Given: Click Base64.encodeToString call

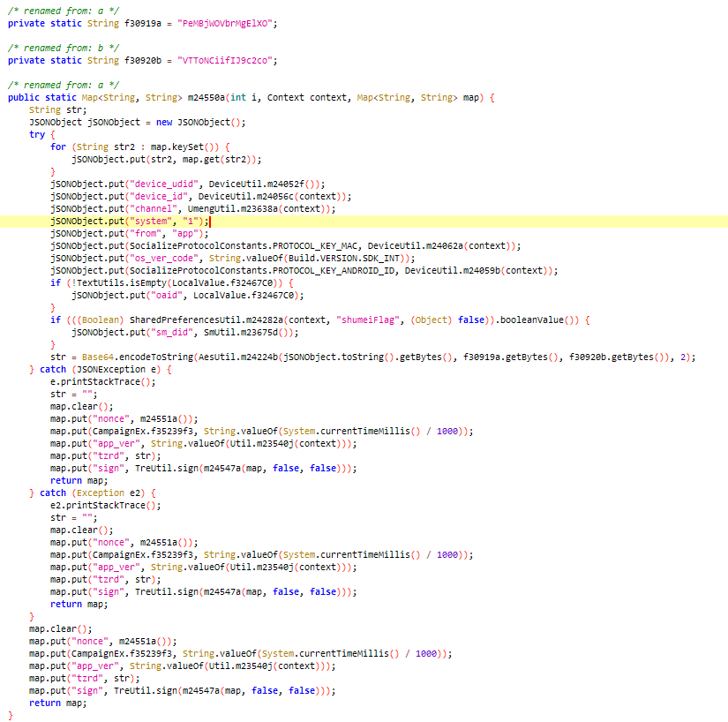Looking at the screenshot, I should click(138, 357).
